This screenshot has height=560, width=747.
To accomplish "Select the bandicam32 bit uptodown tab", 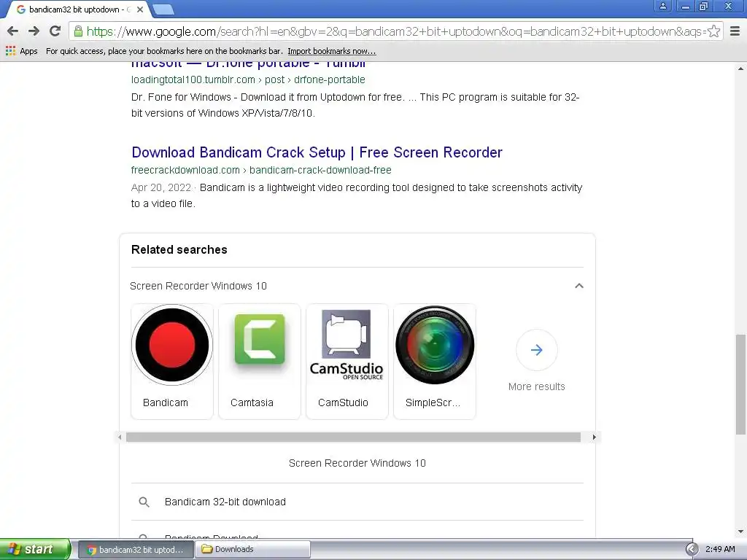I will coord(76,9).
